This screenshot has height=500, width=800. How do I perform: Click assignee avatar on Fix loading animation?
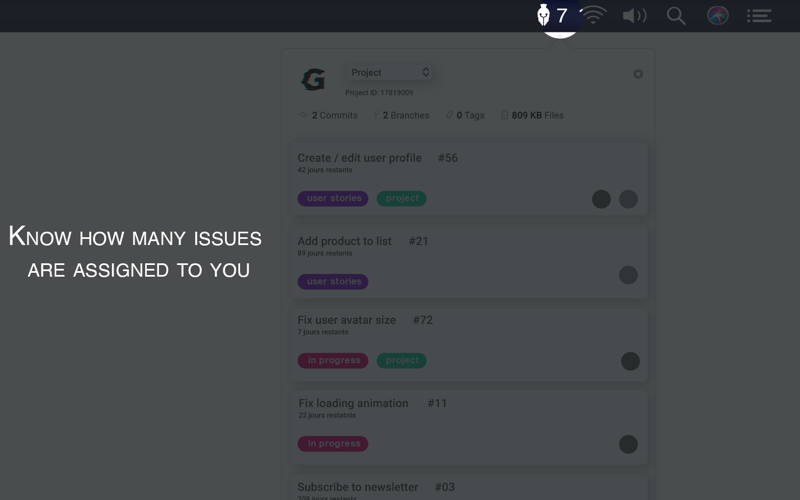(x=628, y=444)
